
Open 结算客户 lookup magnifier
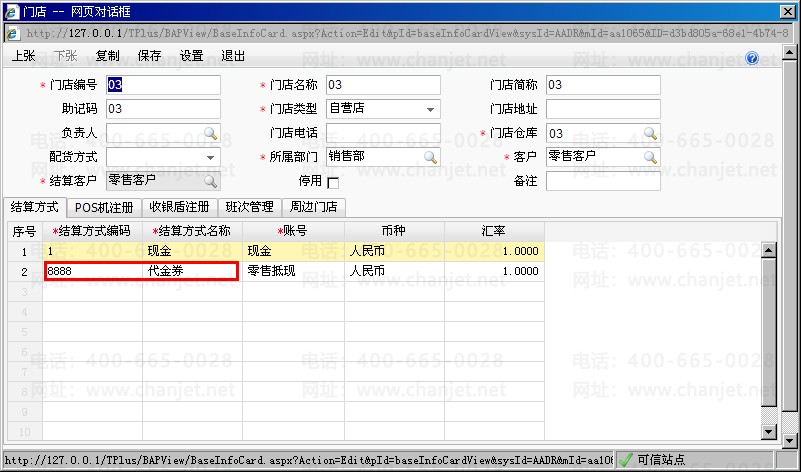[x=210, y=181]
